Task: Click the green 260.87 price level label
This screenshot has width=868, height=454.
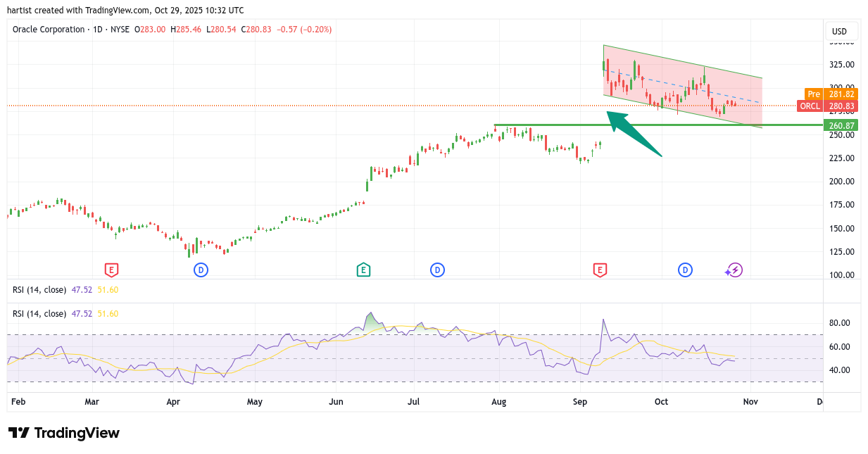Action: (x=841, y=125)
